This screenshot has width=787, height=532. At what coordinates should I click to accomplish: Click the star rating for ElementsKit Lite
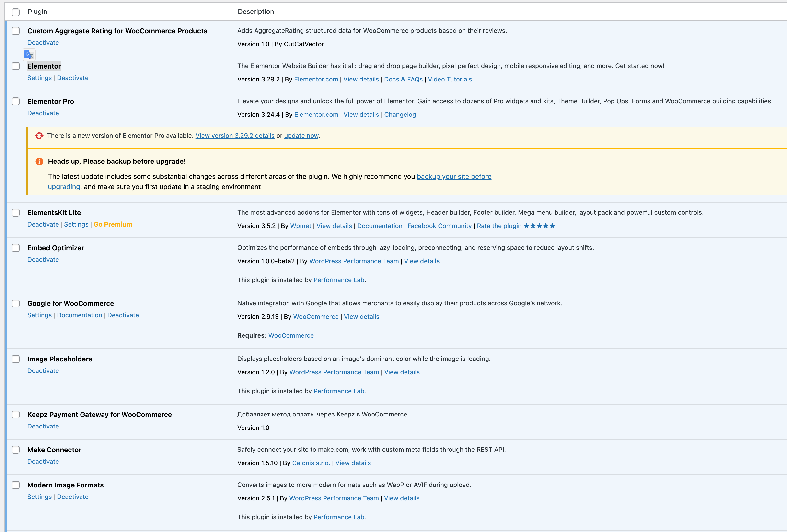point(539,226)
